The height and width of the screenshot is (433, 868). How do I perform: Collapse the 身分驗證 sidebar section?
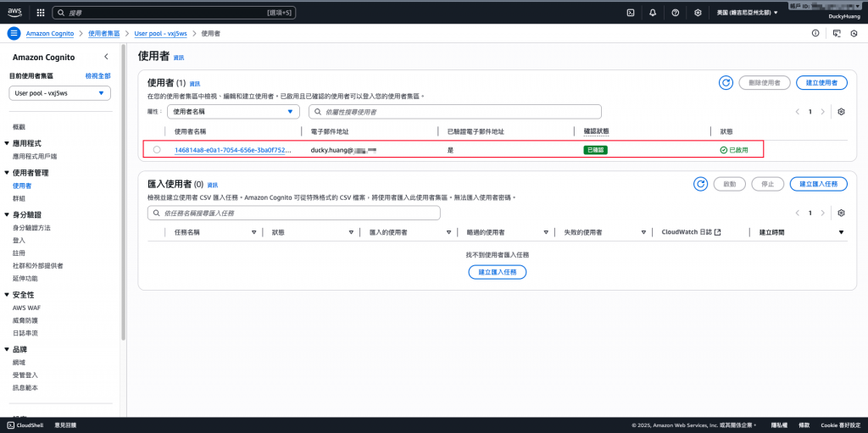coord(7,215)
